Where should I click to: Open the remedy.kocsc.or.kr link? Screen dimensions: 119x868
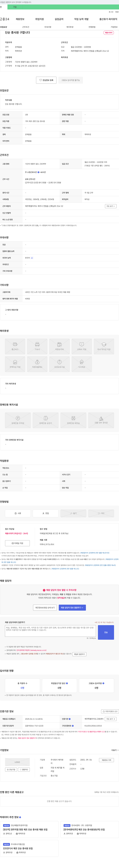(31, 650)
